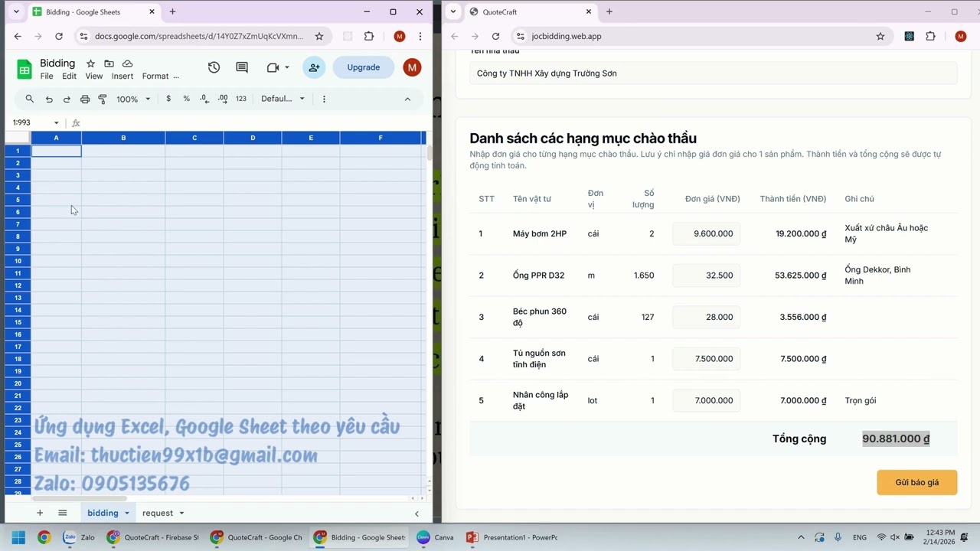The height and width of the screenshot is (551, 980).
Task: Open the cloud document status icon
Action: (127, 64)
